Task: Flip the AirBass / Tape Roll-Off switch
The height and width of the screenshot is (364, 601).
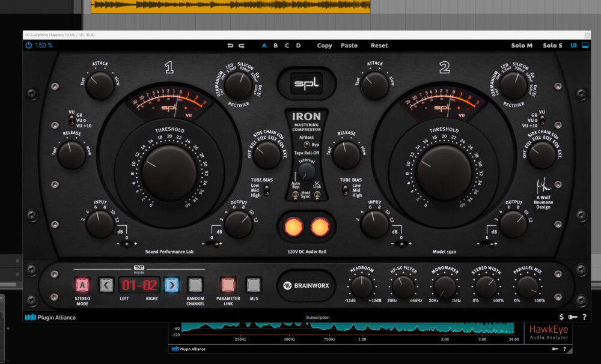Action: (x=307, y=145)
